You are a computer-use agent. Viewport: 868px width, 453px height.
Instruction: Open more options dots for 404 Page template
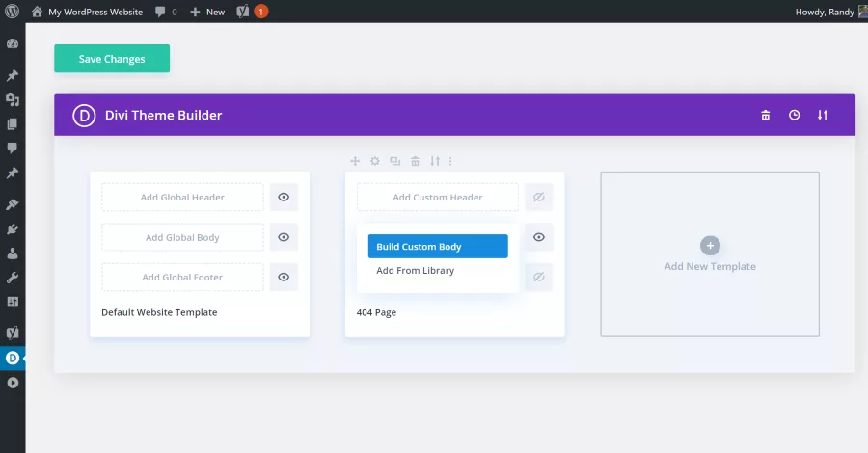(450, 161)
